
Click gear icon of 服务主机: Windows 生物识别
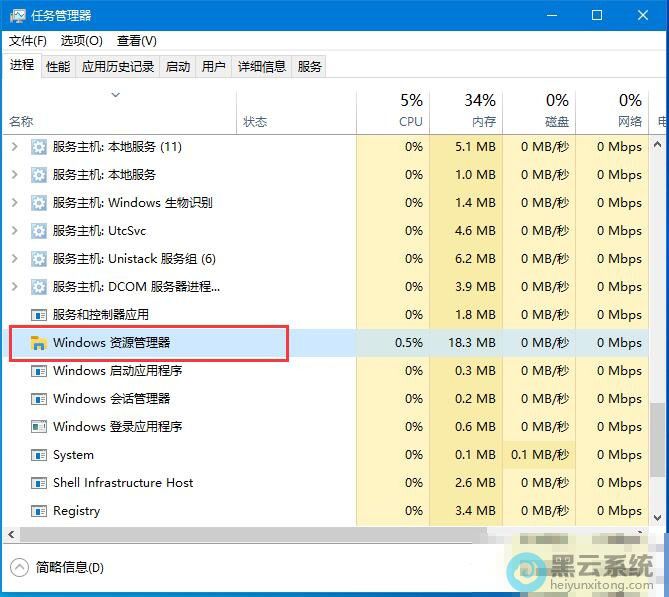pyautogui.click(x=39, y=203)
